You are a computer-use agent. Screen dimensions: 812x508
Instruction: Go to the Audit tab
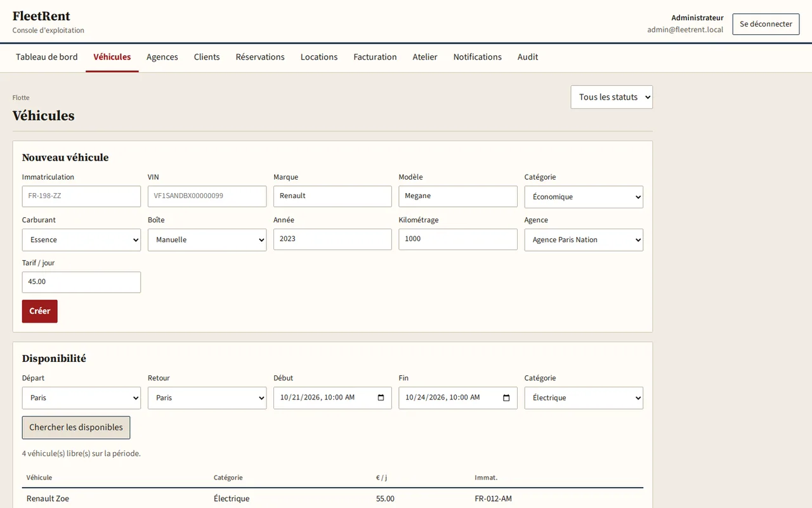coord(528,57)
